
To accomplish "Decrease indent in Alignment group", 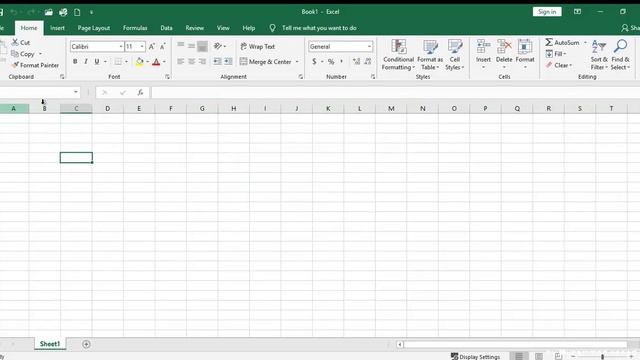I will [217, 62].
